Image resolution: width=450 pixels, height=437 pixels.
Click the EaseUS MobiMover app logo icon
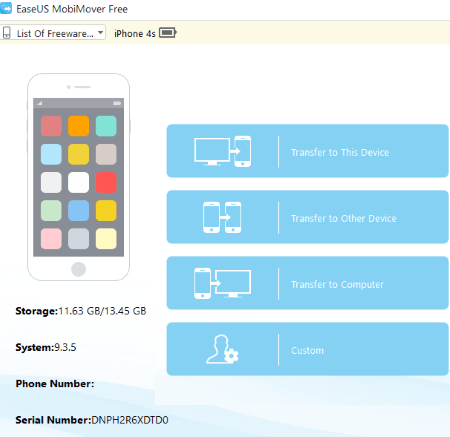(x=5, y=8)
